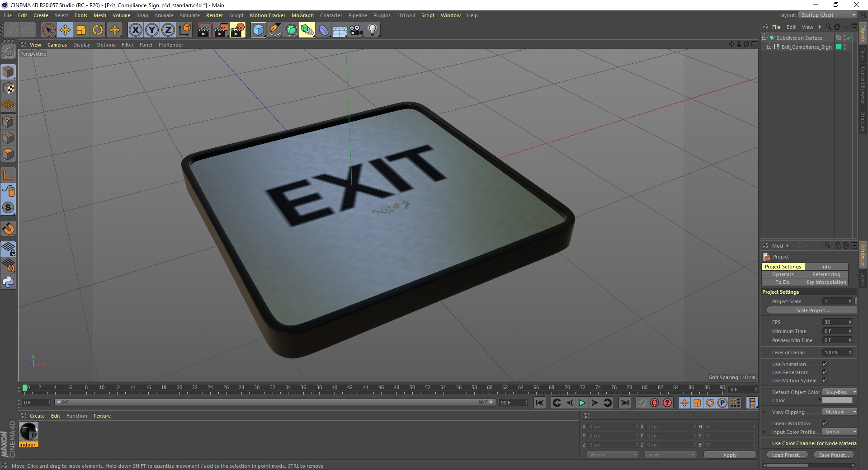Viewport: 868px width, 470px height.
Task: Select the Live Selection tool
Action: 48,30
